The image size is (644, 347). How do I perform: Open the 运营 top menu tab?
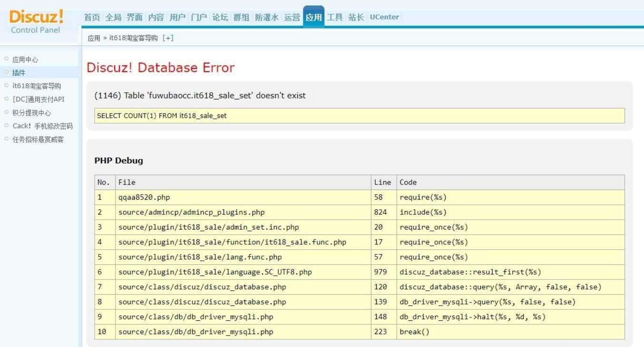[292, 17]
